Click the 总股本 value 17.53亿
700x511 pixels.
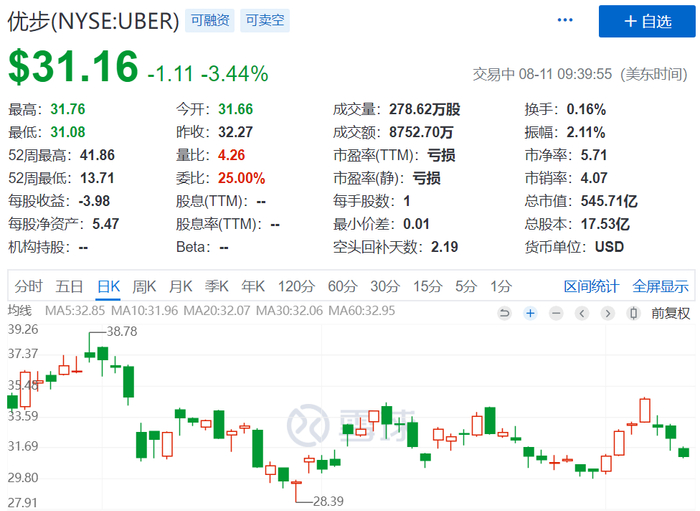coord(605,224)
